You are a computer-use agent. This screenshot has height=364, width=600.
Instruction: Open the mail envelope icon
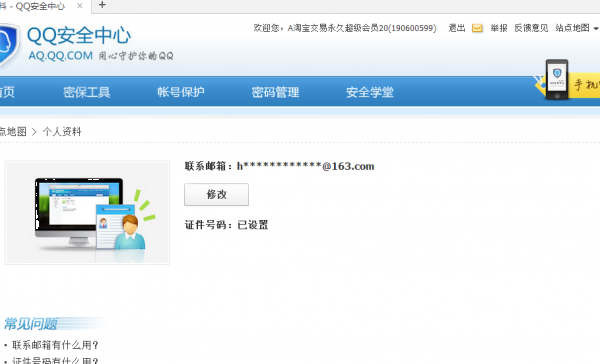click(477, 28)
